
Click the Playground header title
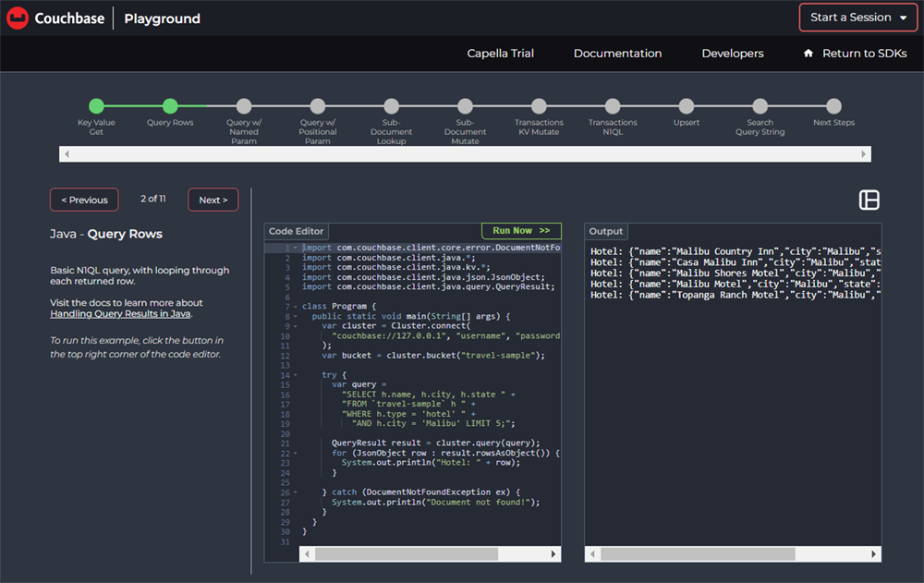point(162,18)
